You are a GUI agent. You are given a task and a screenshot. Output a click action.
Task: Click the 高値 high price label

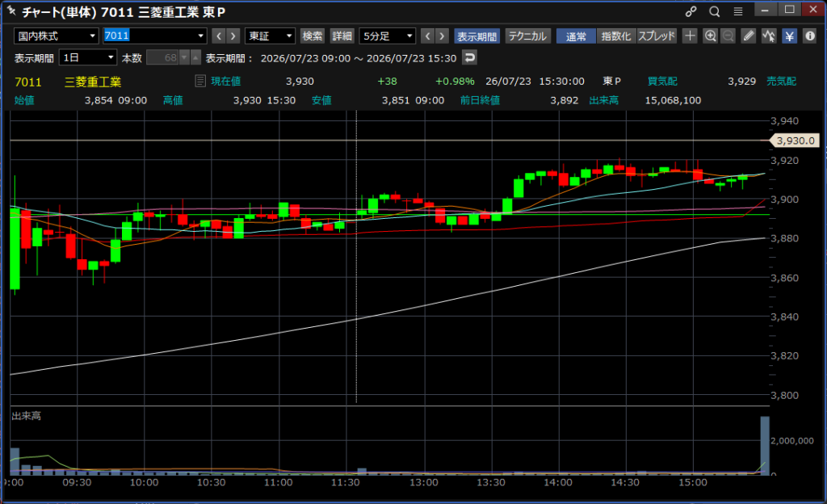pyautogui.click(x=173, y=100)
